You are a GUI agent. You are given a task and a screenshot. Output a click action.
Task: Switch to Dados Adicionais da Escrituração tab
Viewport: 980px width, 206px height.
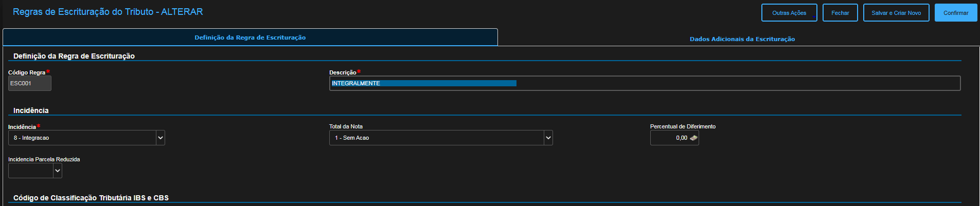(742, 39)
